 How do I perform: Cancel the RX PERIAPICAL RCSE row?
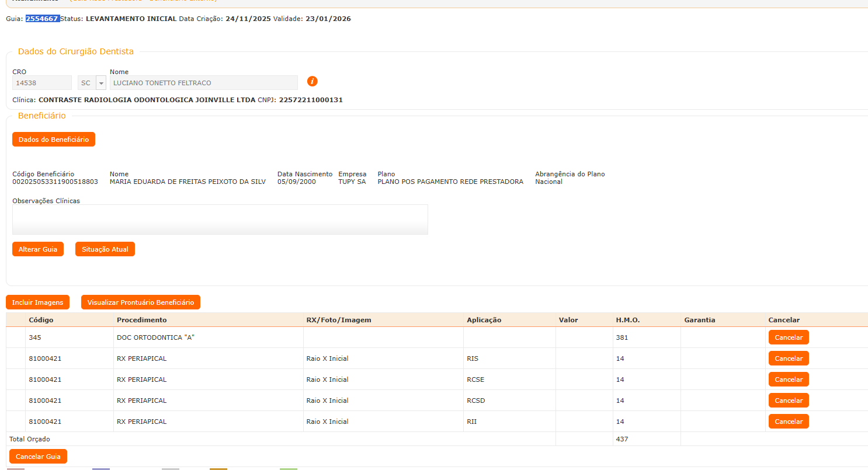(789, 380)
